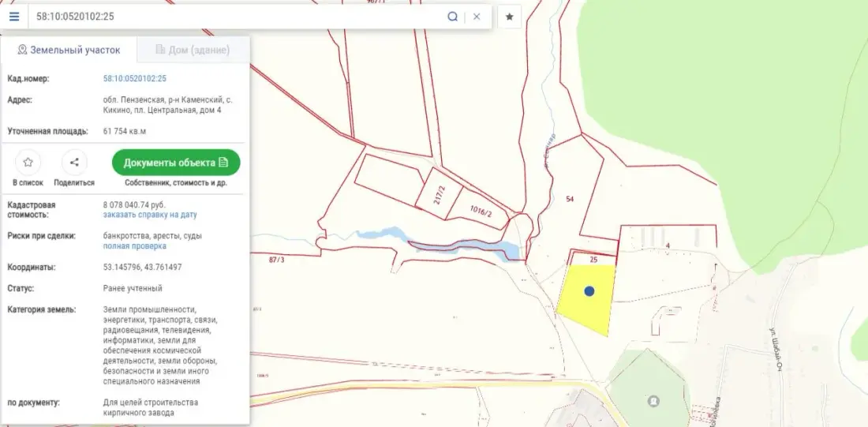Select coordinates text 53.145796, 43.761497
The image size is (868, 427).
(x=142, y=267)
